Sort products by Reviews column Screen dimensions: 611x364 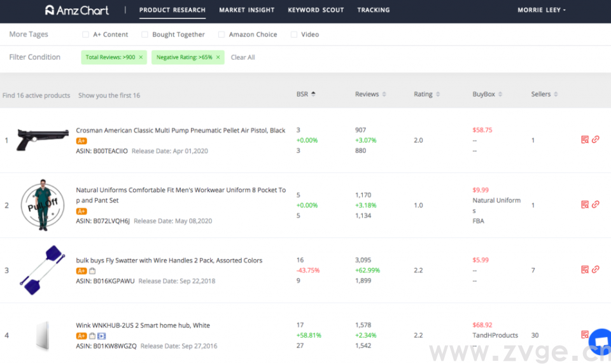370,94
